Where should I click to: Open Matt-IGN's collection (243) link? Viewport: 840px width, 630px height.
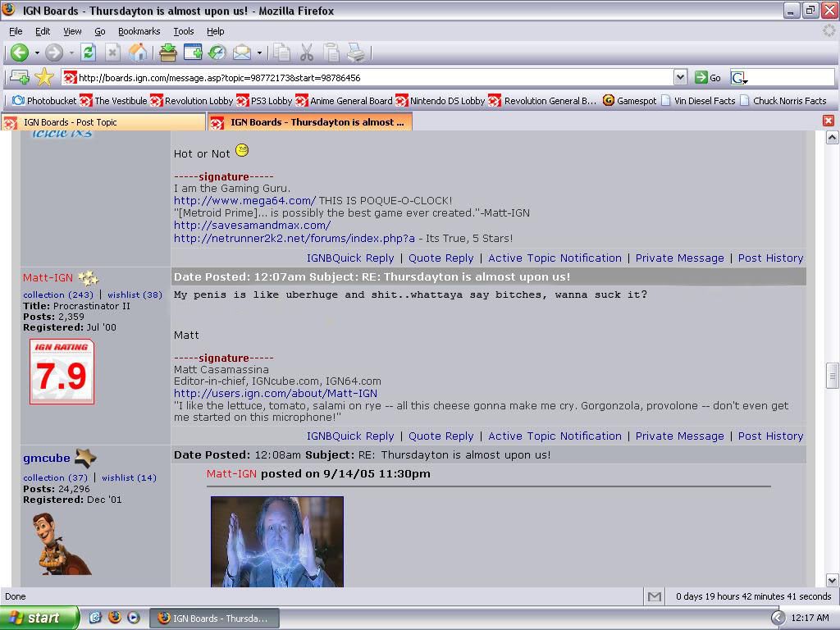58,294
